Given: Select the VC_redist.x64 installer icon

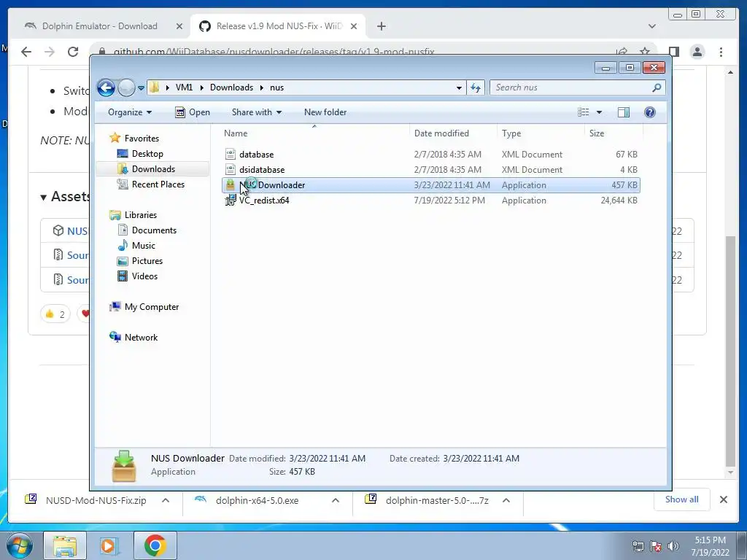Looking at the screenshot, I should coord(231,200).
